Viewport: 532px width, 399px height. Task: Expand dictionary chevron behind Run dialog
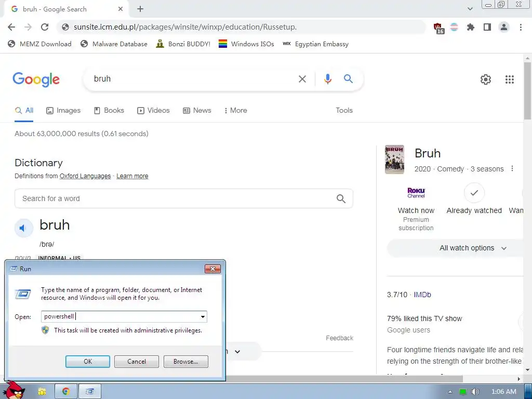[x=237, y=352]
